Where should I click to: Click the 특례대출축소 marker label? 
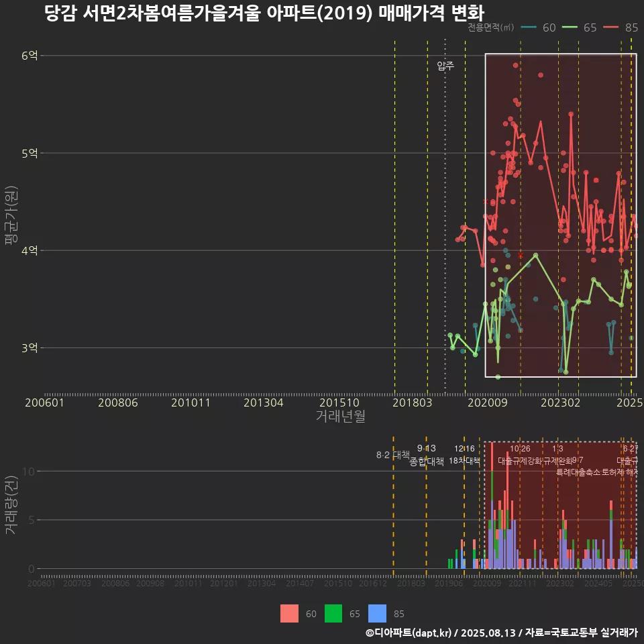[578, 472]
